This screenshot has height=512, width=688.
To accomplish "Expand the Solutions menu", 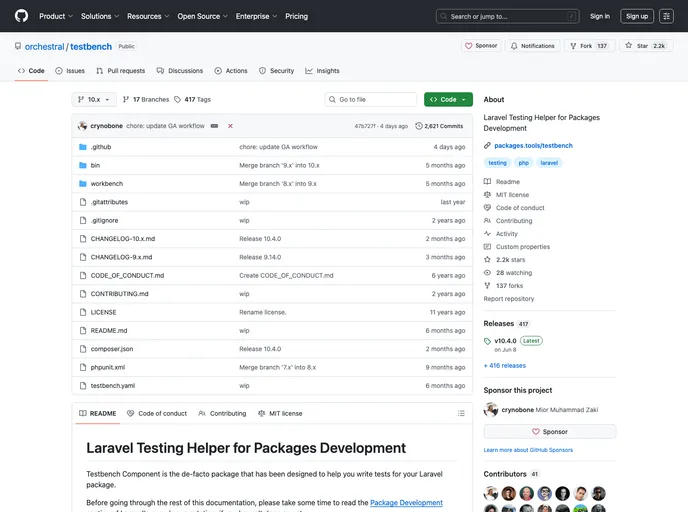I will (x=100, y=16).
